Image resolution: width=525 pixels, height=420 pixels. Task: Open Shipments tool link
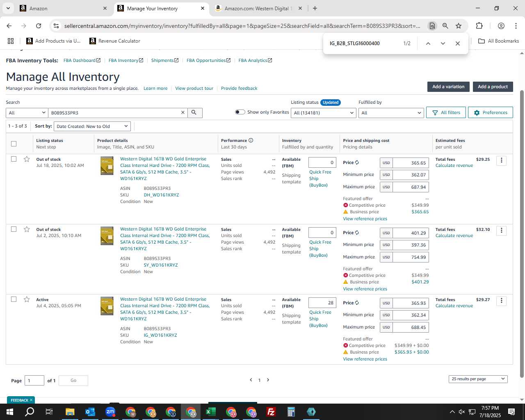point(165,60)
